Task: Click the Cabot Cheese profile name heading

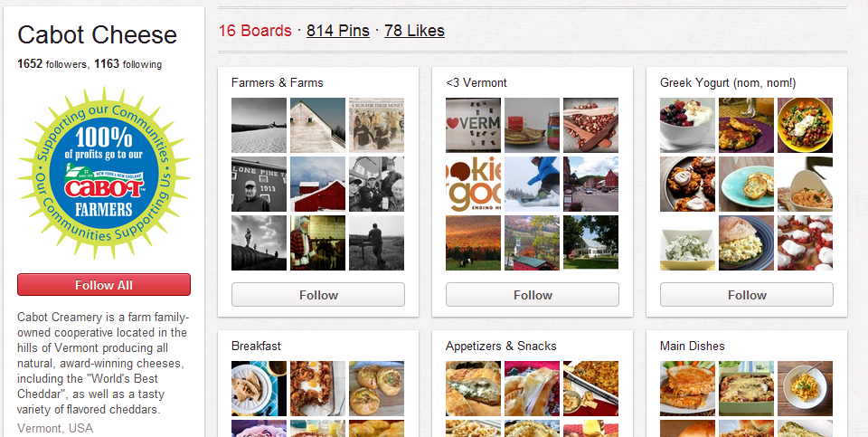Action: click(97, 35)
